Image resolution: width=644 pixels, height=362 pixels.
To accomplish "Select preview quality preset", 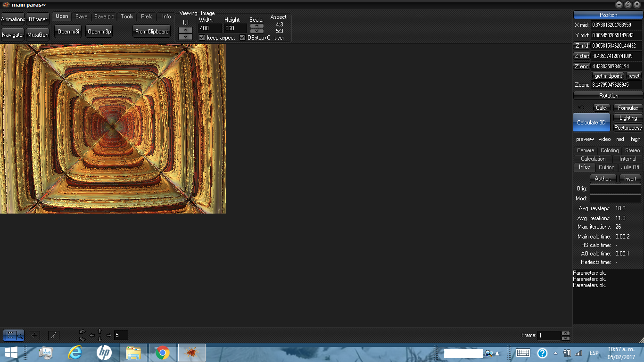I will pyautogui.click(x=585, y=139).
